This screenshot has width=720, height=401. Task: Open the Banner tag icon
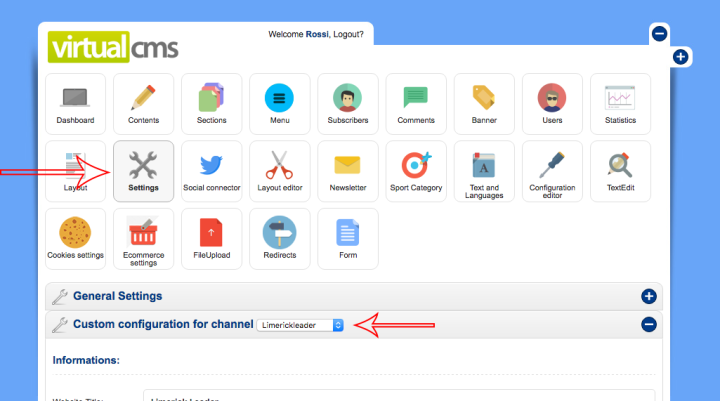point(484,104)
